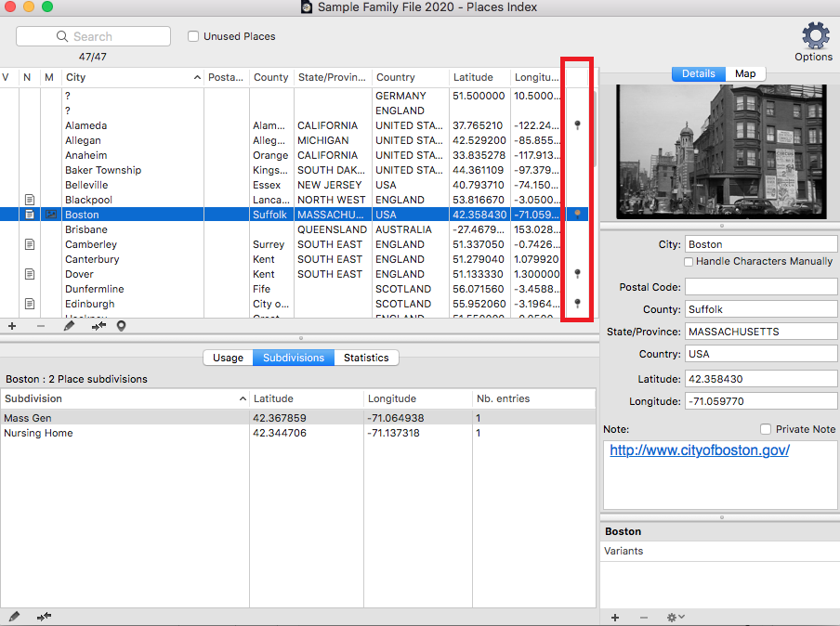Click Latitude field 42.358430
The height and width of the screenshot is (626, 840).
click(761, 379)
